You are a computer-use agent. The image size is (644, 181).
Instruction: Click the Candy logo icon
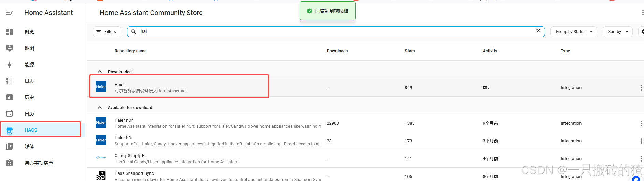coord(101,158)
